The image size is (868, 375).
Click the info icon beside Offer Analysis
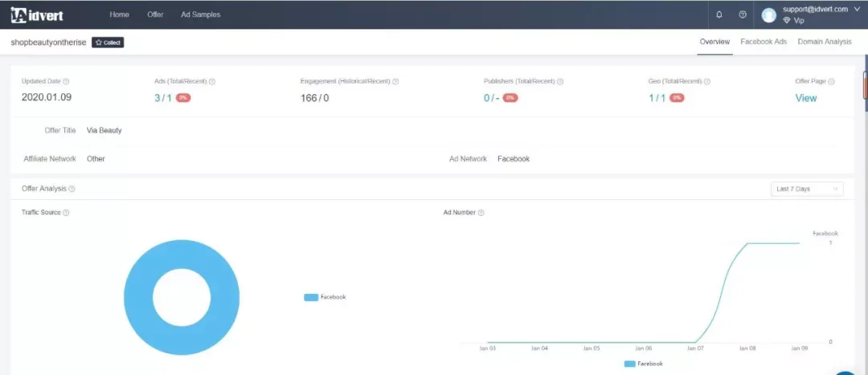(72, 190)
